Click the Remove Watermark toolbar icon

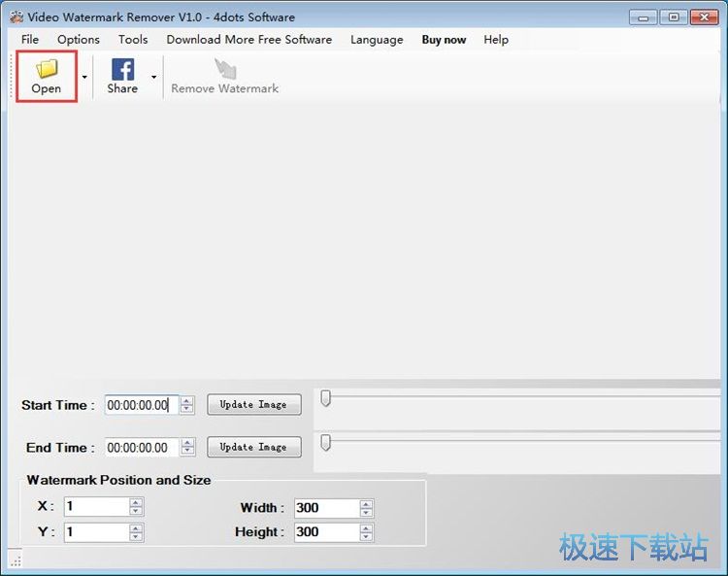(x=225, y=69)
